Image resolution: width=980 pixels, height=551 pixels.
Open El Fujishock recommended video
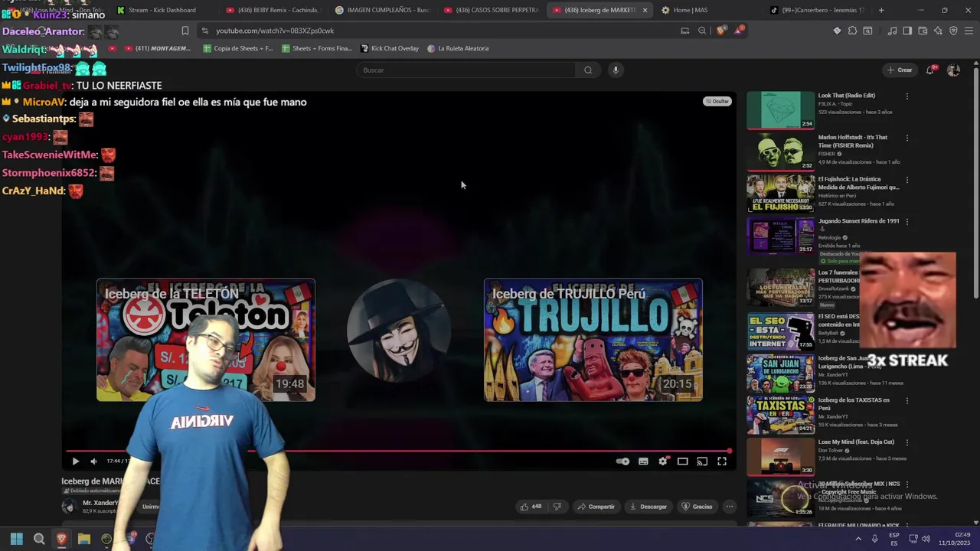point(780,194)
